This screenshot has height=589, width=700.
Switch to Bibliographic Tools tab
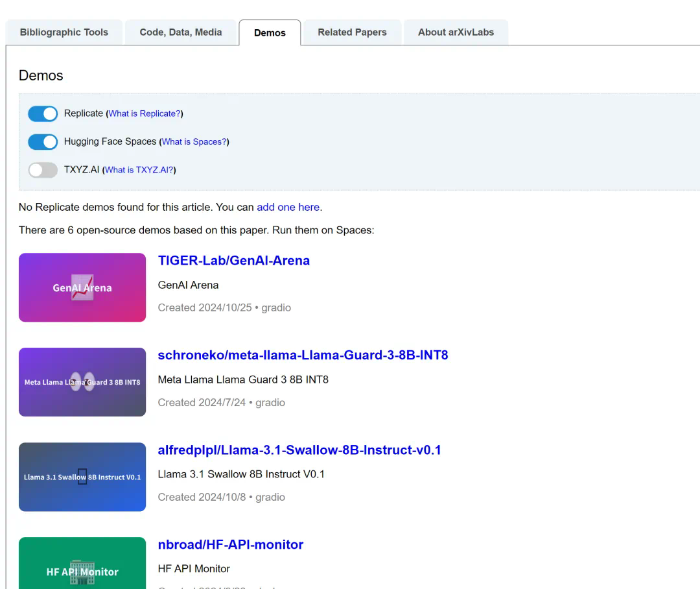(x=64, y=32)
